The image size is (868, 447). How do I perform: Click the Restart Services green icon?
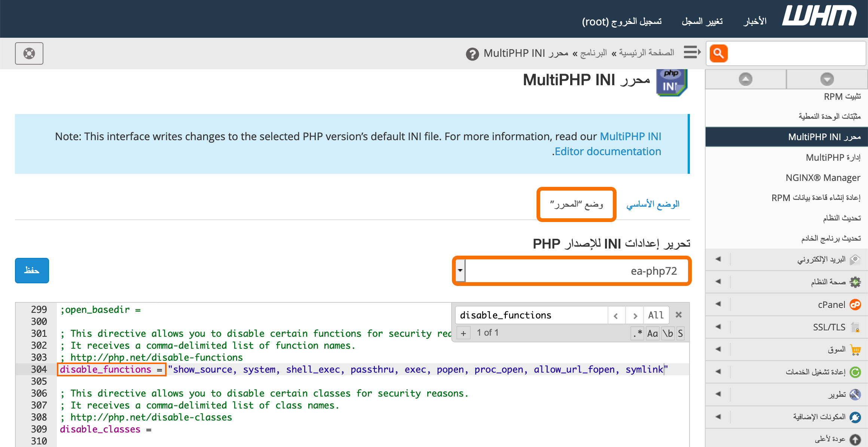(x=855, y=372)
